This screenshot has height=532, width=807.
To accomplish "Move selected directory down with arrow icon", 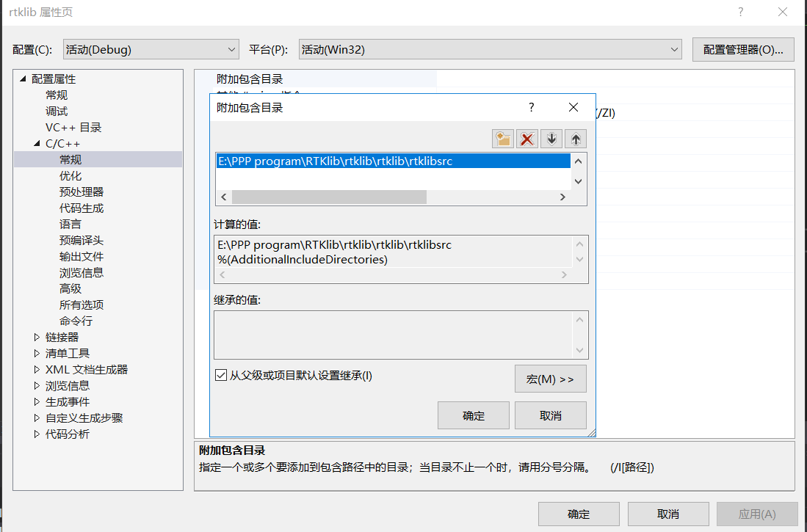I will coord(551,139).
